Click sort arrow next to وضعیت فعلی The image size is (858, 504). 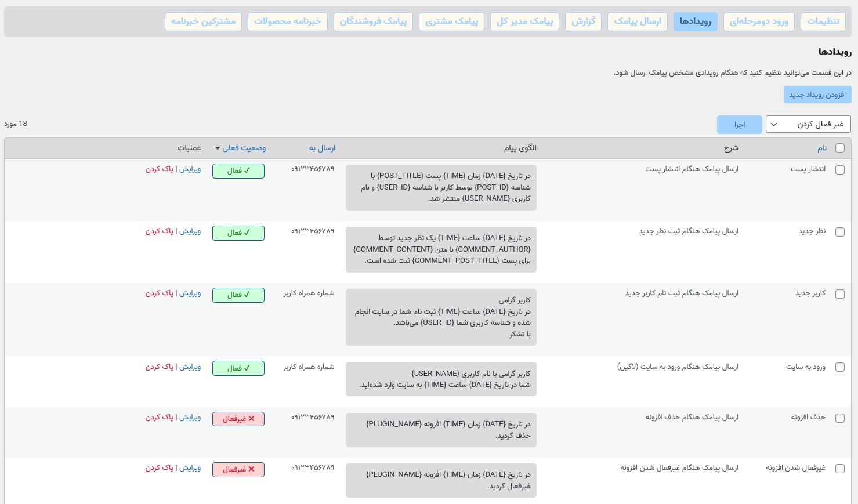coord(218,148)
